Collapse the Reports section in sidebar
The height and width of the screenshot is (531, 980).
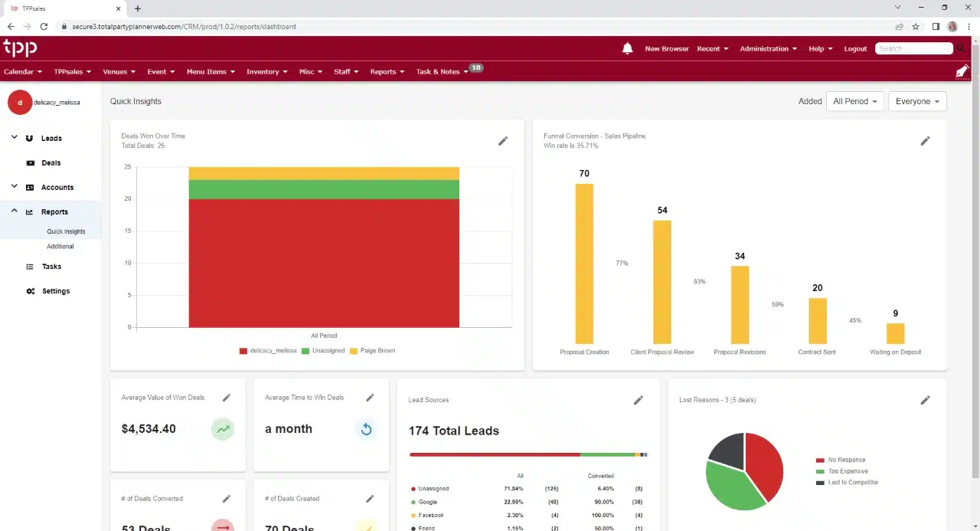point(15,211)
